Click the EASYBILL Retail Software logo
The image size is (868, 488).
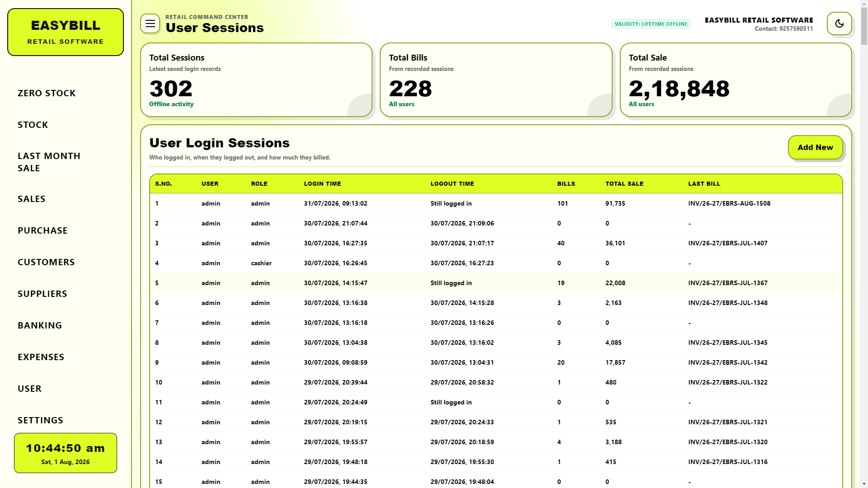click(66, 32)
